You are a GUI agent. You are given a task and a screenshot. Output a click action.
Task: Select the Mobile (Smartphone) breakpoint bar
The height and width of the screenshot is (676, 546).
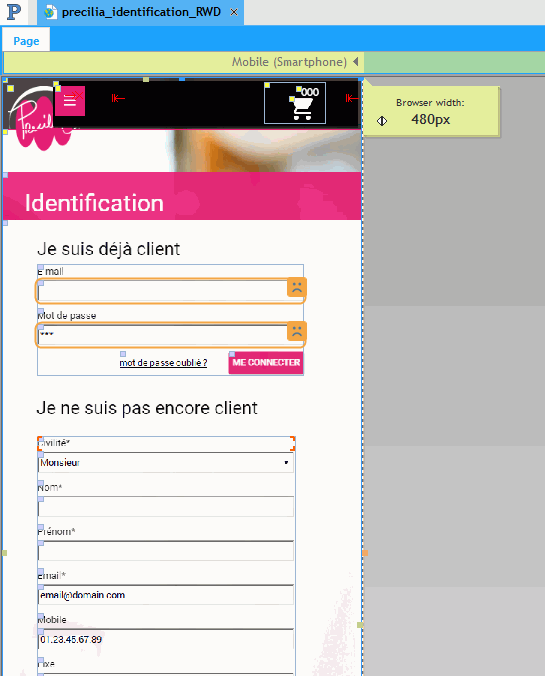coord(184,62)
